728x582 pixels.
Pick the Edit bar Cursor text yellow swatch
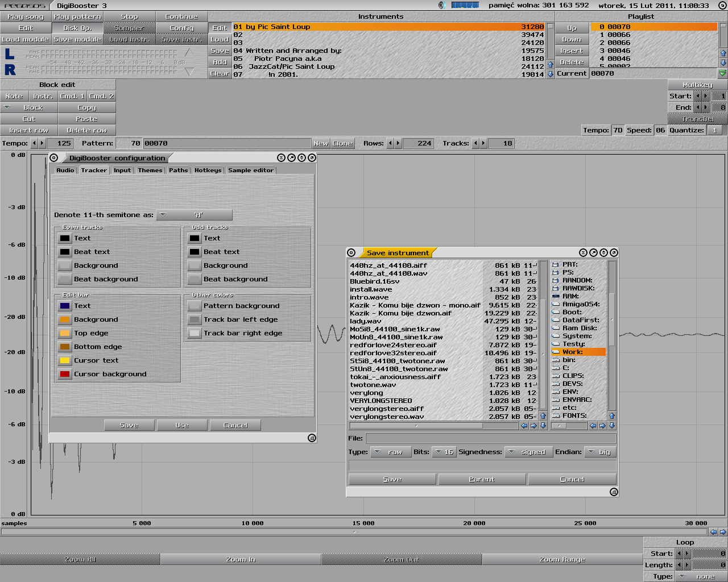tap(65, 360)
